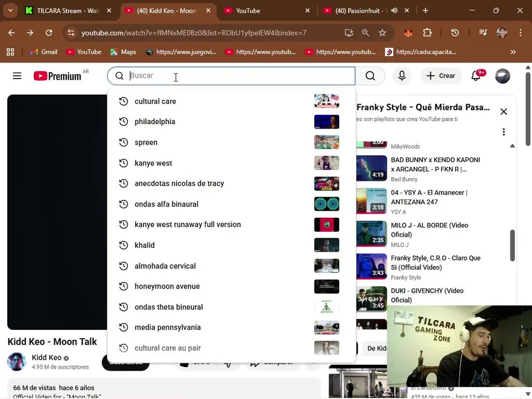
Task: Open the bookmarks apps grid icon
Action: pyautogui.click(x=11, y=52)
